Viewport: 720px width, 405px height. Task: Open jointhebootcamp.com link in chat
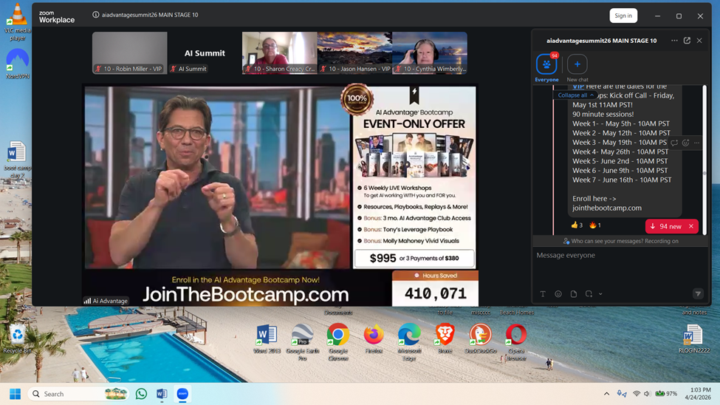607,208
